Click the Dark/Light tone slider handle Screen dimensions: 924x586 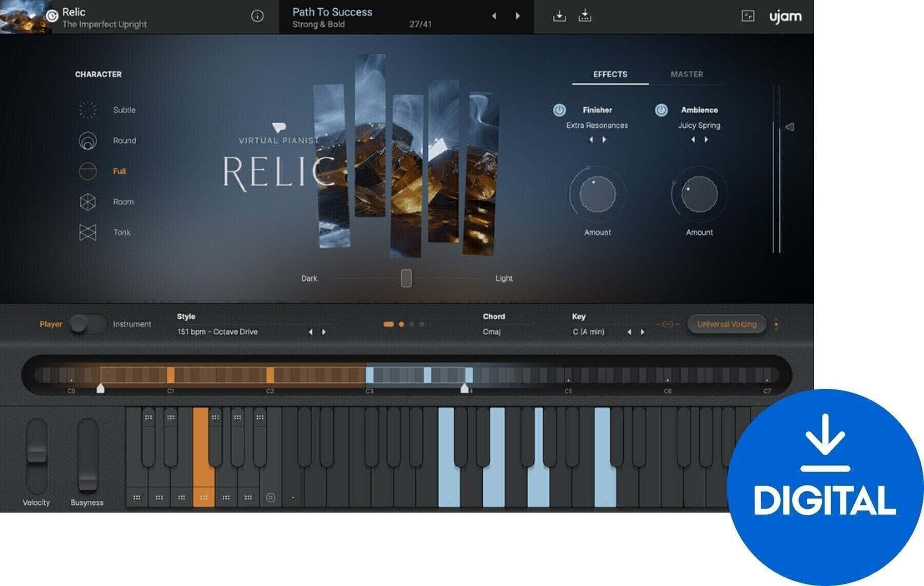(x=406, y=278)
